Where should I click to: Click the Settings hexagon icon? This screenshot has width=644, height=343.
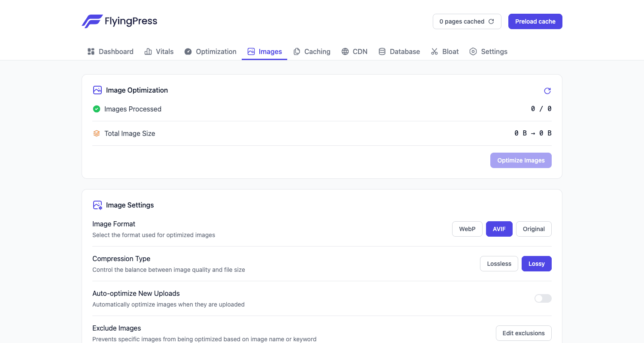473,51
